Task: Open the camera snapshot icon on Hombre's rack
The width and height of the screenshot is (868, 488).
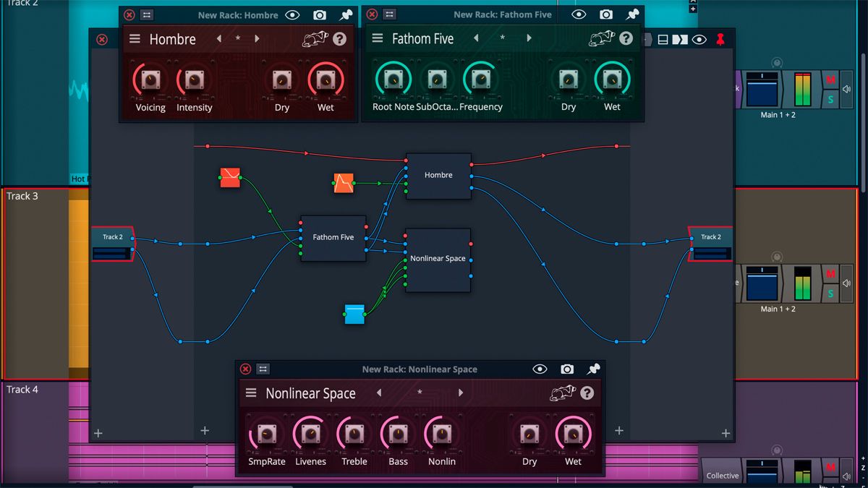Action: point(318,14)
